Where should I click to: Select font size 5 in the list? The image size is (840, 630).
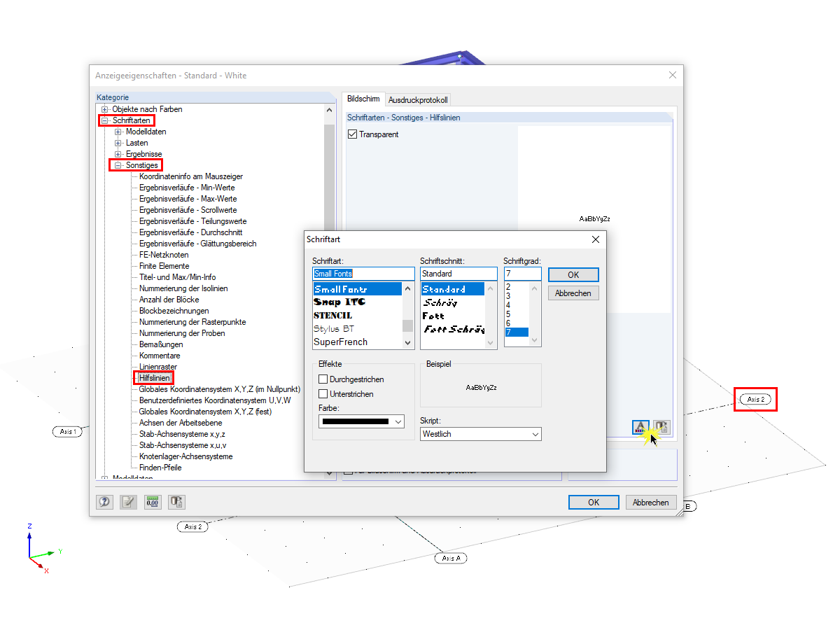pos(508,314)
